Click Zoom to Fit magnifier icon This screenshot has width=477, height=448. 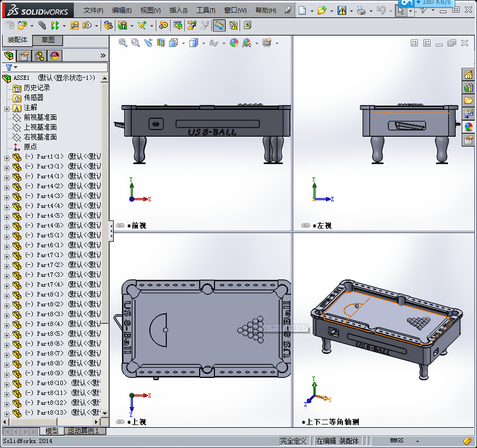click(x=123, y=43)
